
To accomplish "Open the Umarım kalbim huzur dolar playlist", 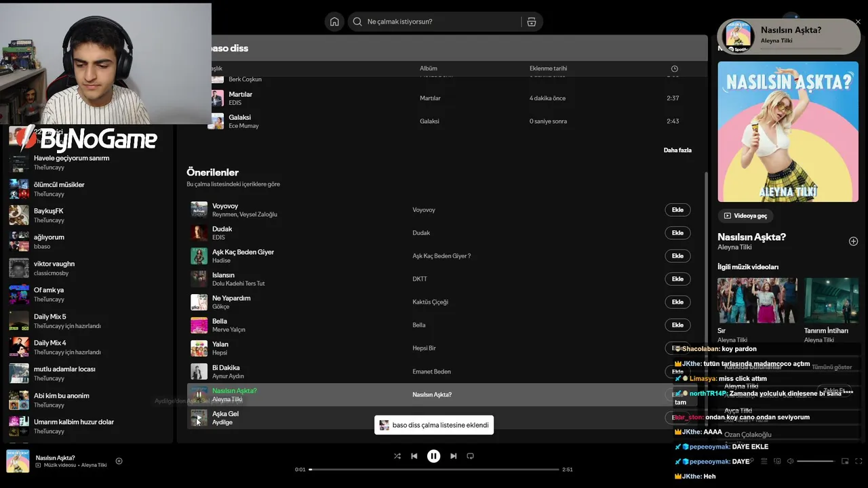I will [x=74, y=422].
